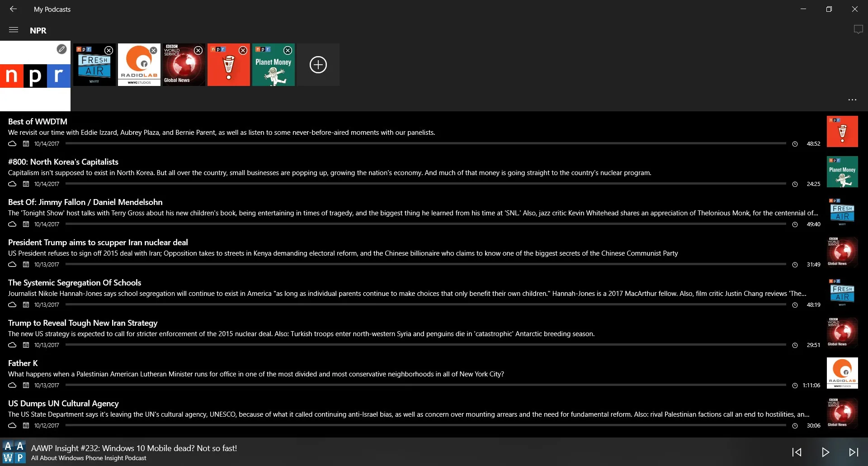Viewport: 868px width, 466px height.
Task: Click calendar icon for Best of WWDTM
Action: [26, 144]
